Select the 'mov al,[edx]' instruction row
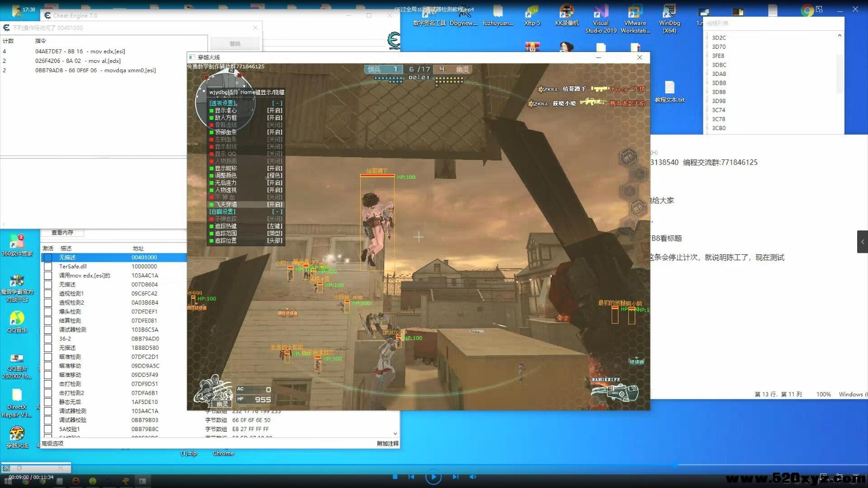The height and width of the screenshot is (488, 868). tap(104, 61)
